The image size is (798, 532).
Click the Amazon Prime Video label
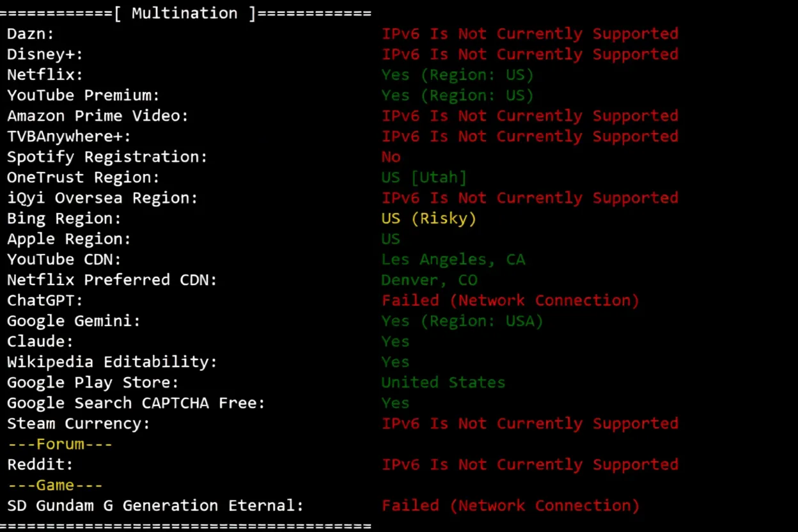98,116
